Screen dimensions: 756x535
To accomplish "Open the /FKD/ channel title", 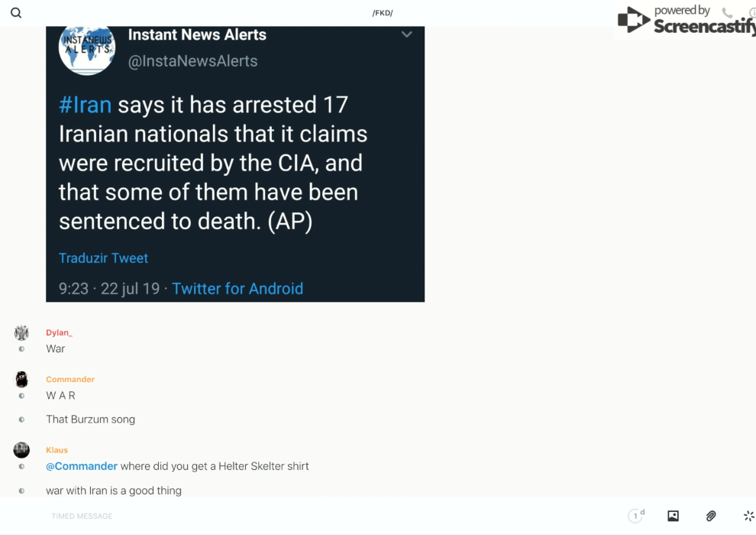I will coord(383,13).
